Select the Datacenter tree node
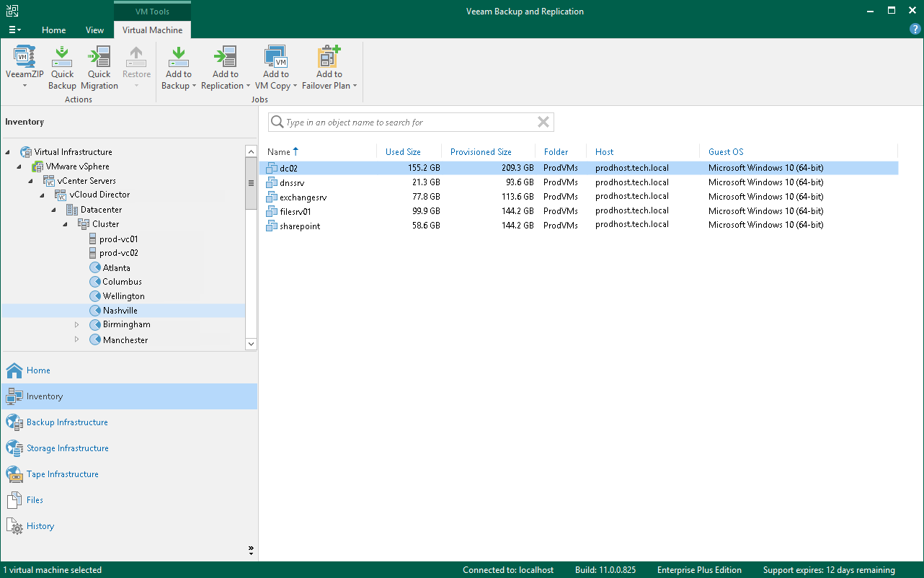The image size is (924, 578). [101, 210]
